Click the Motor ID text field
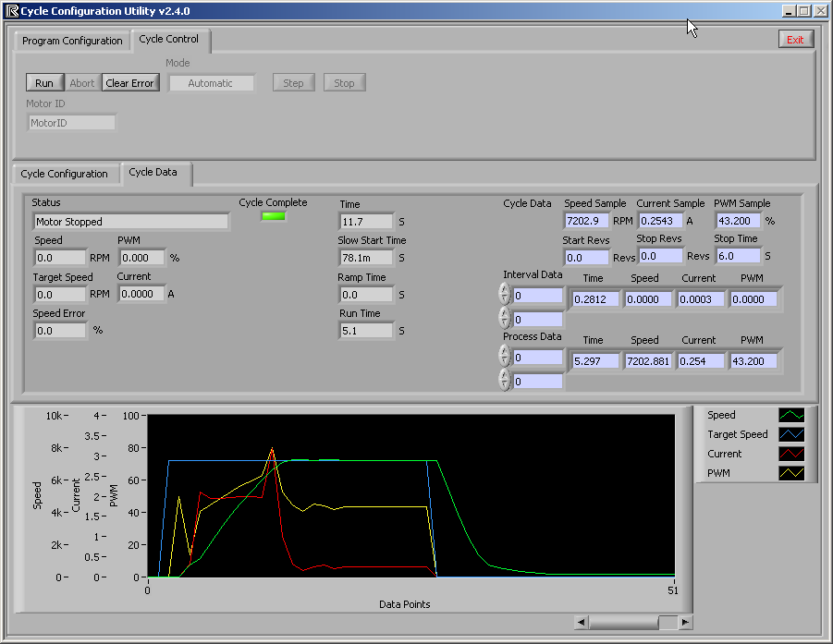This screenshot has width=833, height=644. [x=71, y=123]
